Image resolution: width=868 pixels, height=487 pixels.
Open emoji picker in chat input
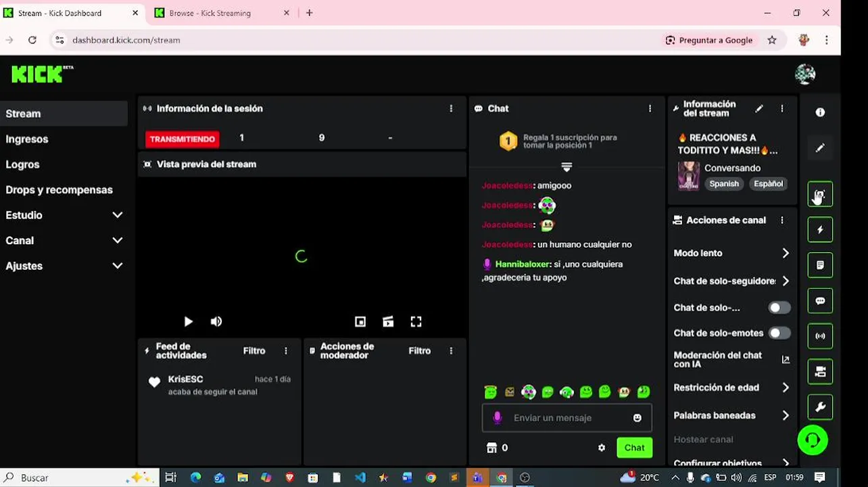click(637, 418)
